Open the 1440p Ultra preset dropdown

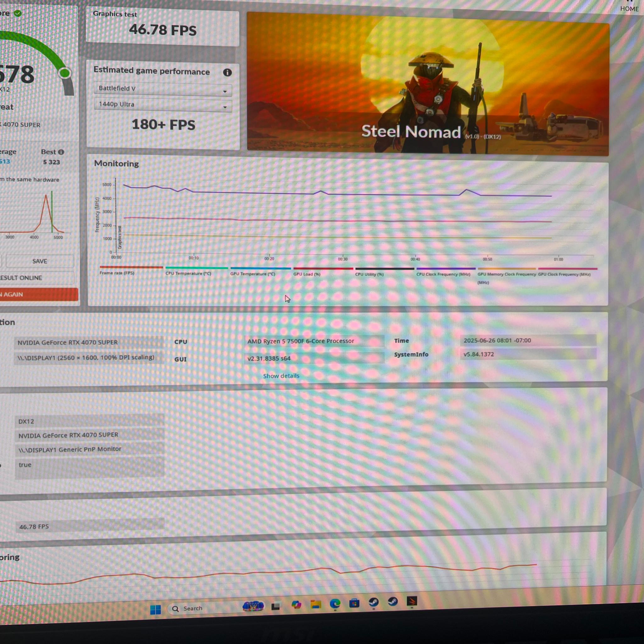click(x=163, y=105)
